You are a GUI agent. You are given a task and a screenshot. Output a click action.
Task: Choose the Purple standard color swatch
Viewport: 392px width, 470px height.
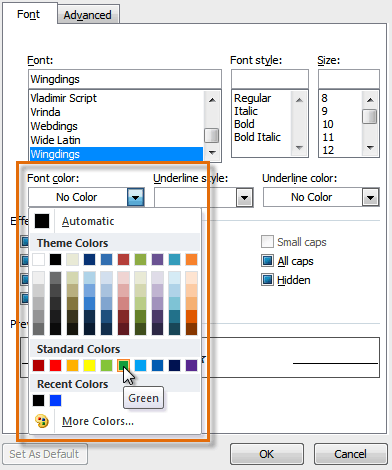pos(191,366)
